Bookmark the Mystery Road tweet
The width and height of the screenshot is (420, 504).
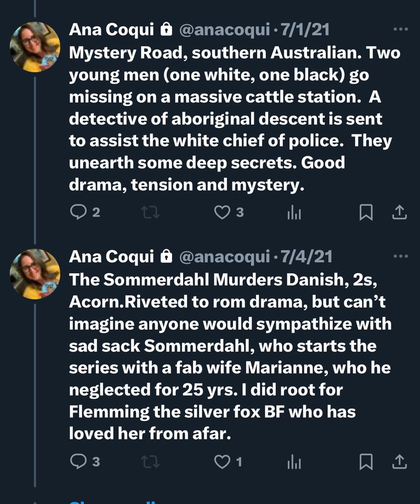[366, 213]
